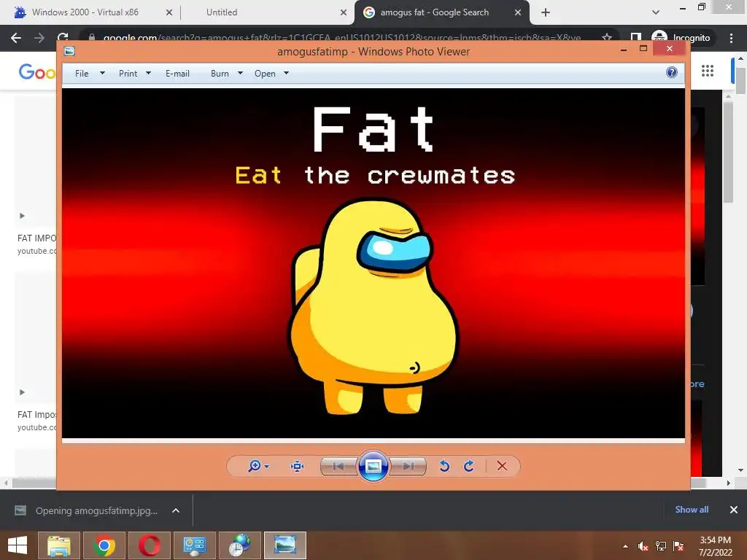Open Photo Viewer help icon
Viewport: 747px width, 560px height.
point(672,72)
